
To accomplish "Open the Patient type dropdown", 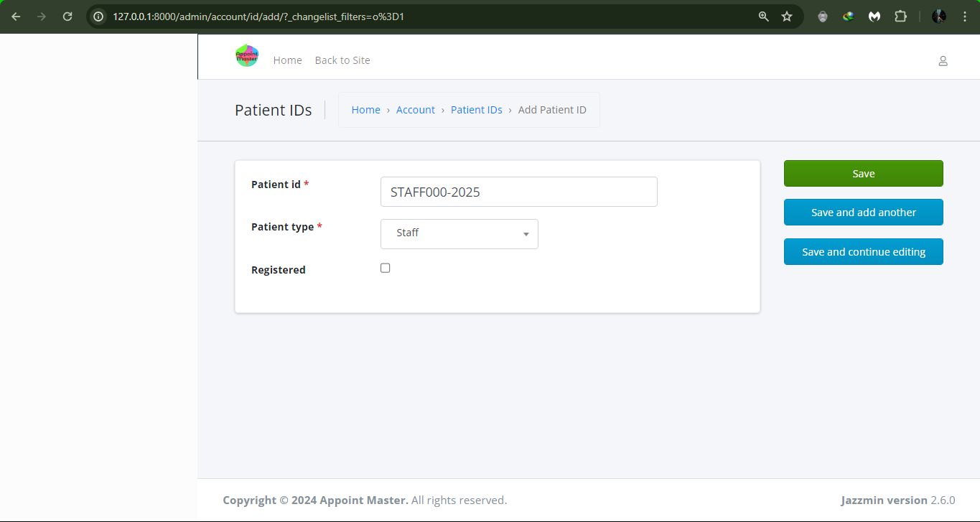I will [459, 234].
